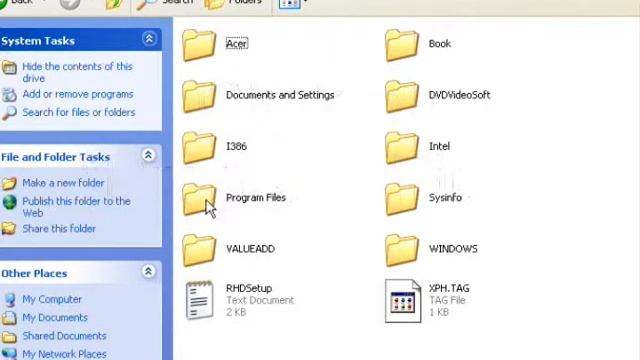This screenshot has height=360, width=640.
Task: Select the WINDOWS folder icon
Action: 402,250
